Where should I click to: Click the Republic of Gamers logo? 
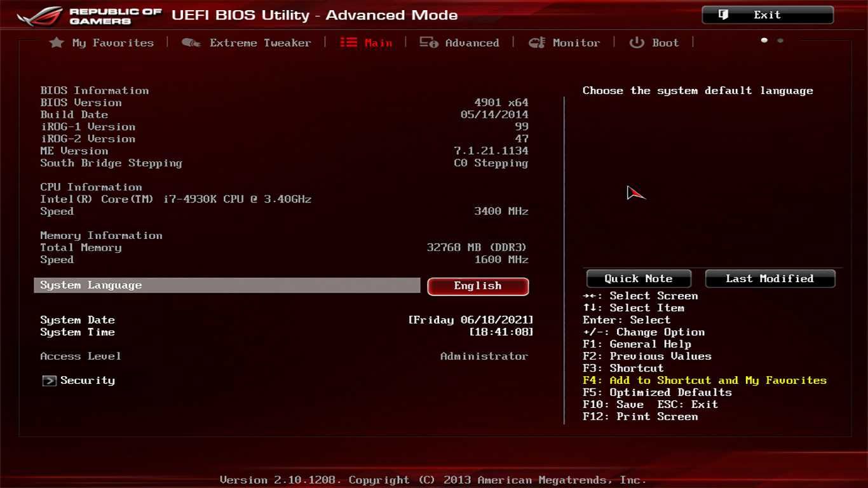point(90,16)
